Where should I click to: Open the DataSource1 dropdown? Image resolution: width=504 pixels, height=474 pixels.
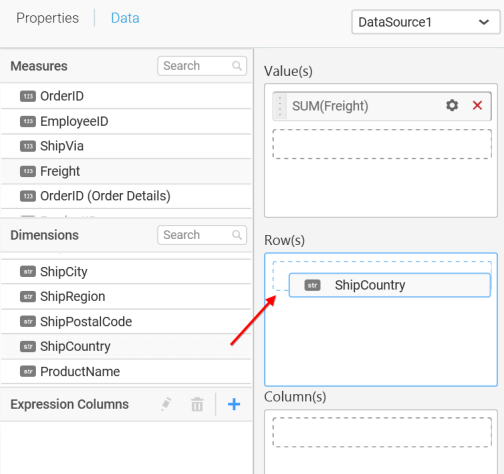426,22
